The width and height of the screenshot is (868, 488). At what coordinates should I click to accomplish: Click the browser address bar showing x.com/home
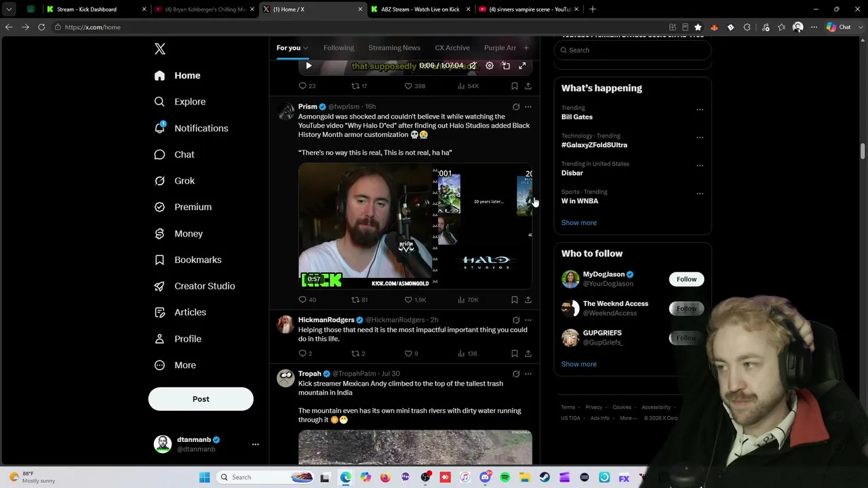[x=359, y=27]
